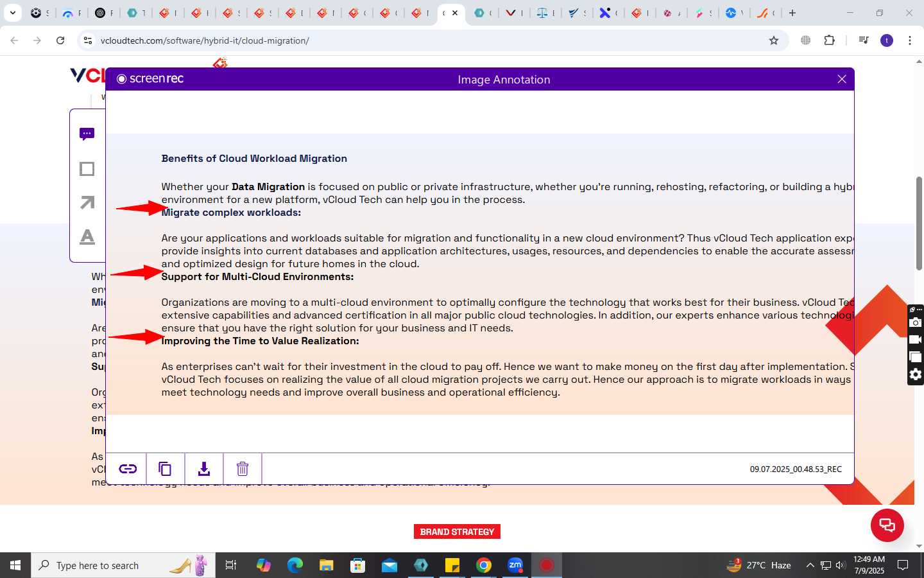924x578 pixels.
Task: Open the weather widget 27°C Haze
Action: click(758, 565)
